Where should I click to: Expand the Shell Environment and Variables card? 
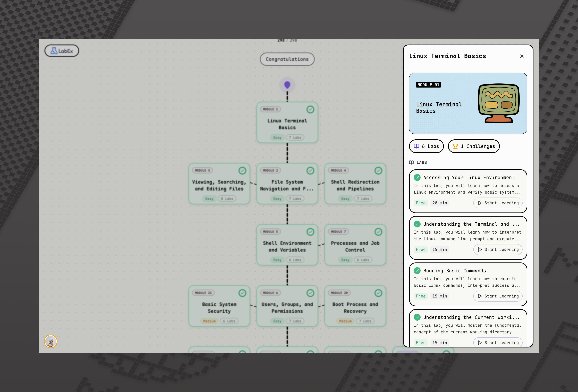pos(287,245)
